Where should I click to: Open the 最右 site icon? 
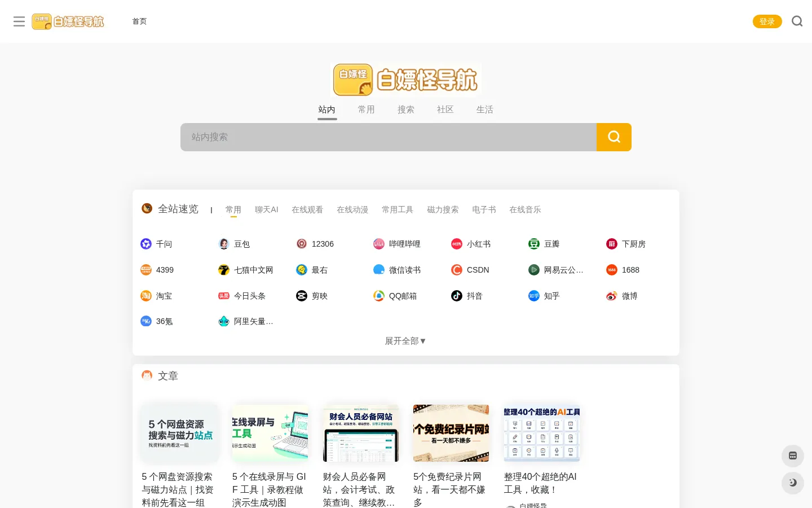tap(302, 270)
